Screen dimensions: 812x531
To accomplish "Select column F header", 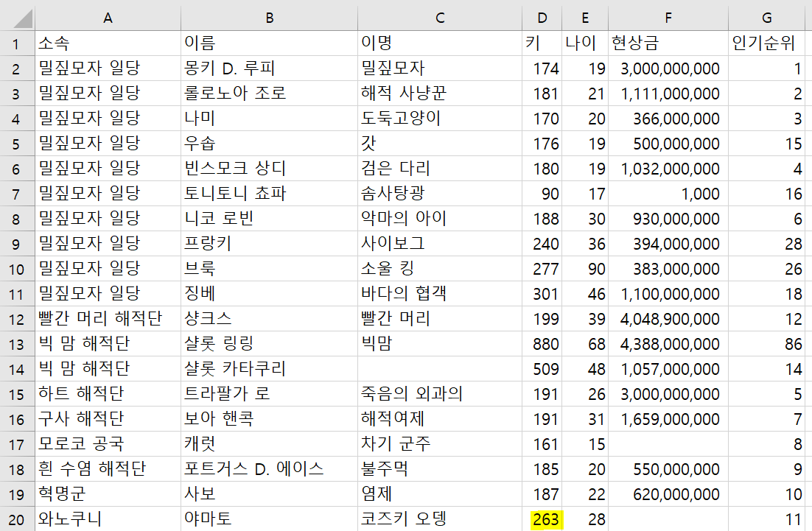I will [x=668, y=18].
